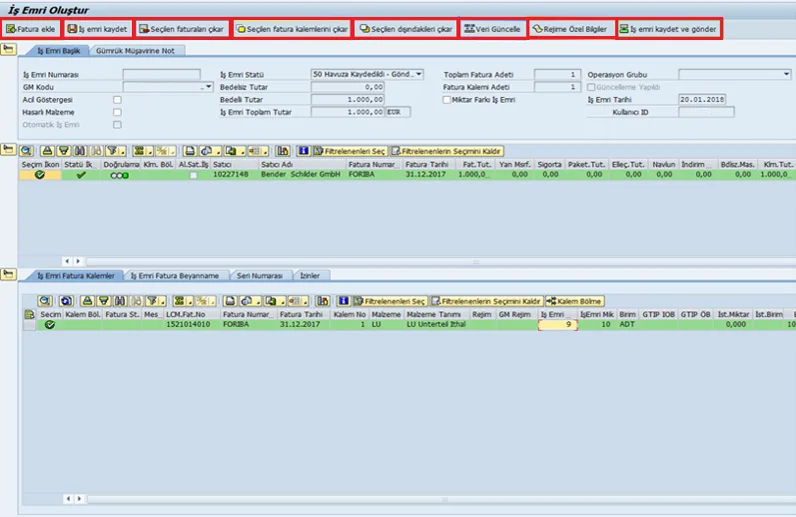Toggle Al.Sat.İş checkbox in Bender Schilder row
The width and height of the screenshot is (796, 517).
193,175
